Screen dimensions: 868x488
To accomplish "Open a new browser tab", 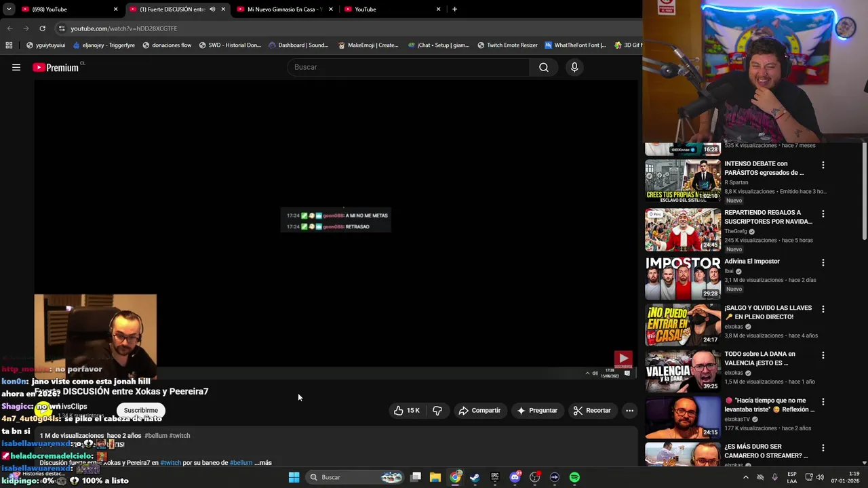I will coord(454,9).
